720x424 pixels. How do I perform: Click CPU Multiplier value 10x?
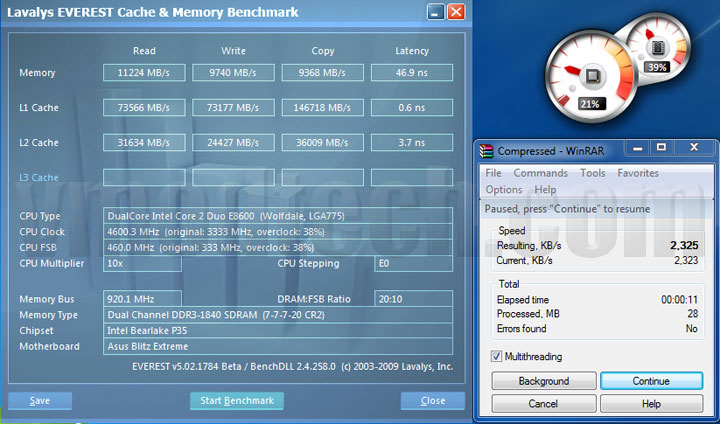tap(142, 263)
